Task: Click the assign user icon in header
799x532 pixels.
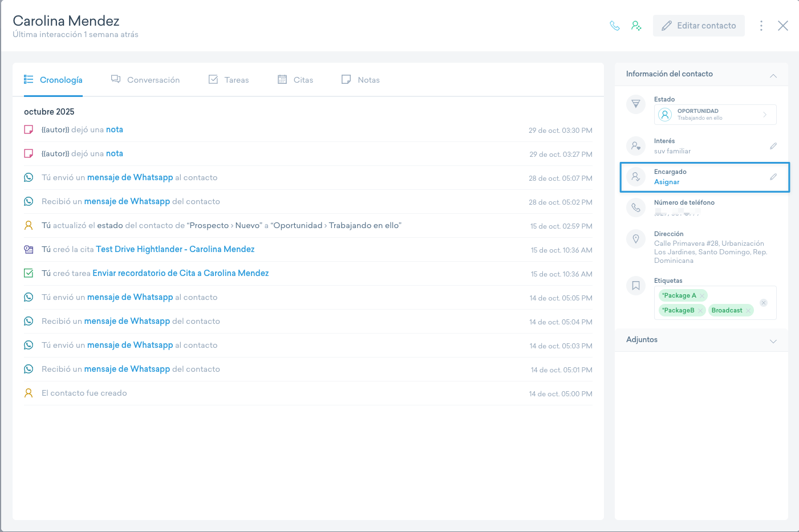Action: (636, 26)
